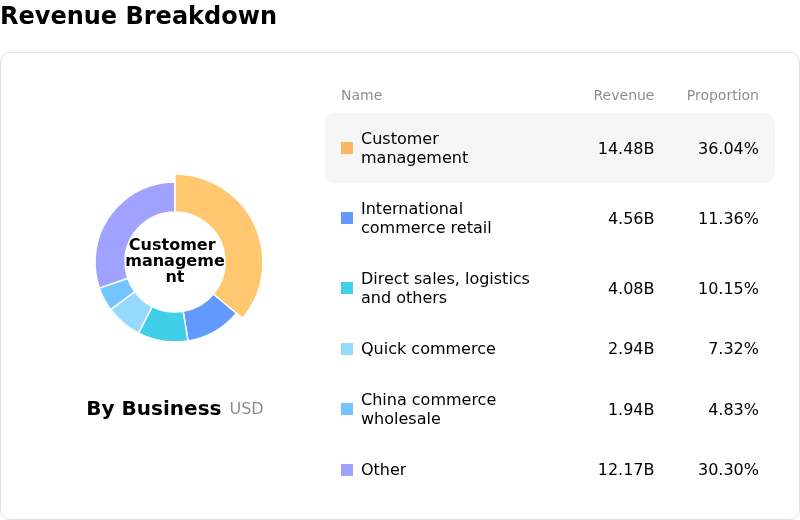Select the purple Other donut segment

coord(122,225)
